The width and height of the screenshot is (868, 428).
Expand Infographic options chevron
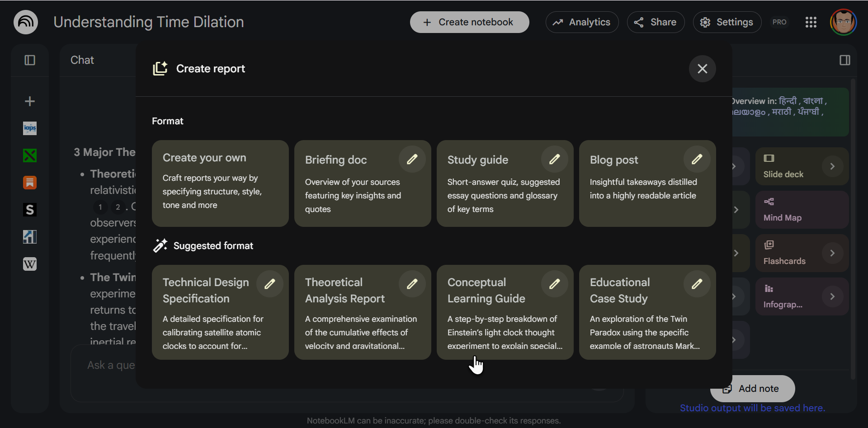click(x=832, y=296)
